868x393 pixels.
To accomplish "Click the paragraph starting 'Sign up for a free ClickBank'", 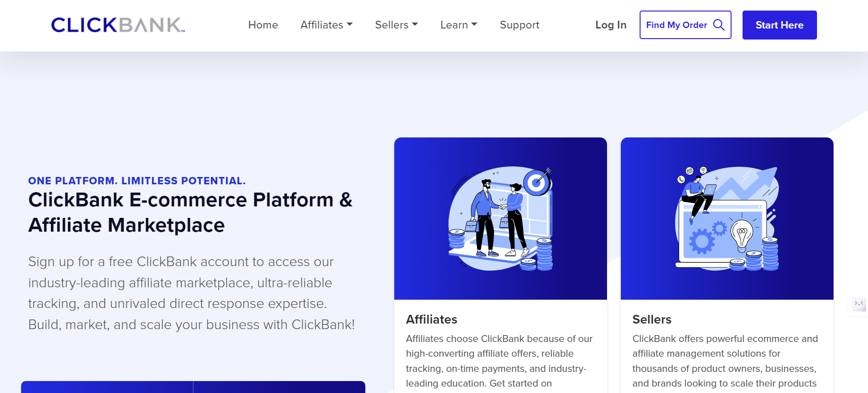I will click(191, 293).
